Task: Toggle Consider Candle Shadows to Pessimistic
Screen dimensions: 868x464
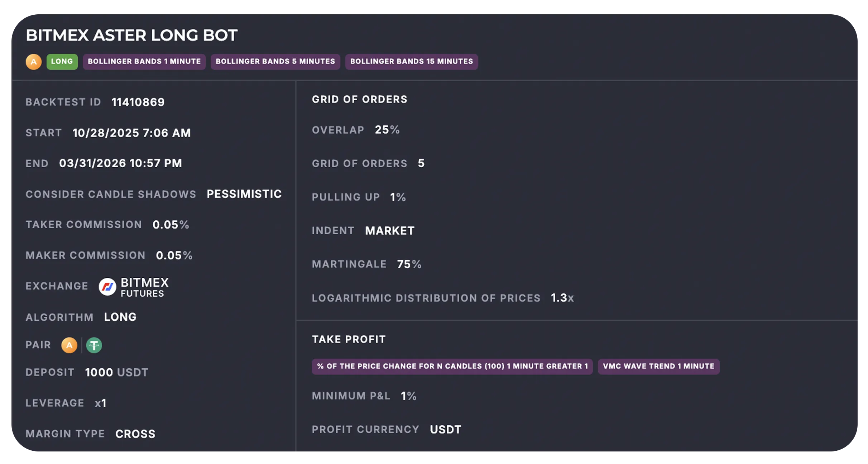Action: pos(244,194)
